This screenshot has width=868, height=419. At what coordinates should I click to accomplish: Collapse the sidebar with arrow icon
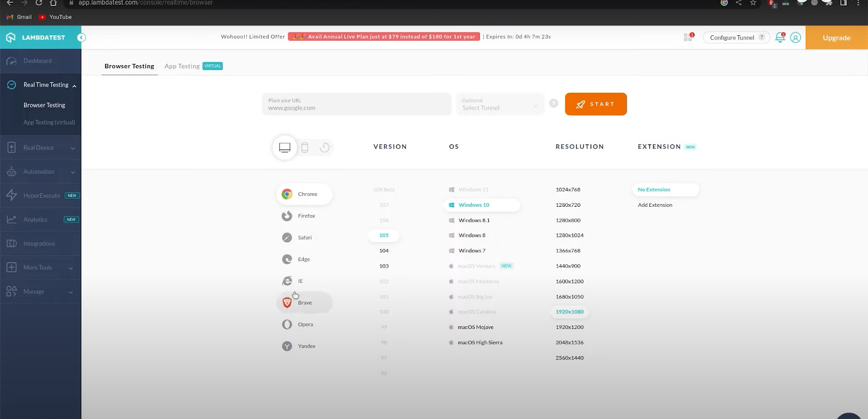click(81, 37)
